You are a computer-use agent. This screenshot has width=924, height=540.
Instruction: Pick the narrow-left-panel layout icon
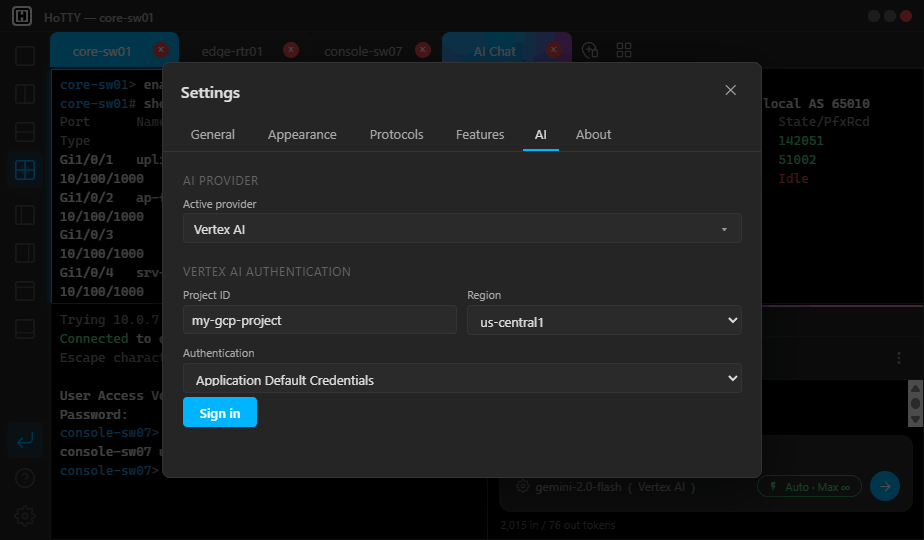(x=25, y=215)
